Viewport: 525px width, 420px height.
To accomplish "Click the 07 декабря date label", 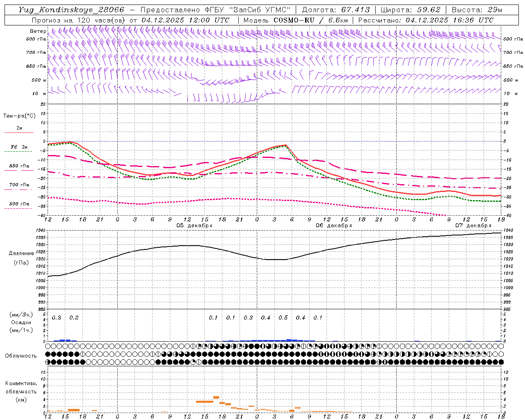I will tap(473, 226).
